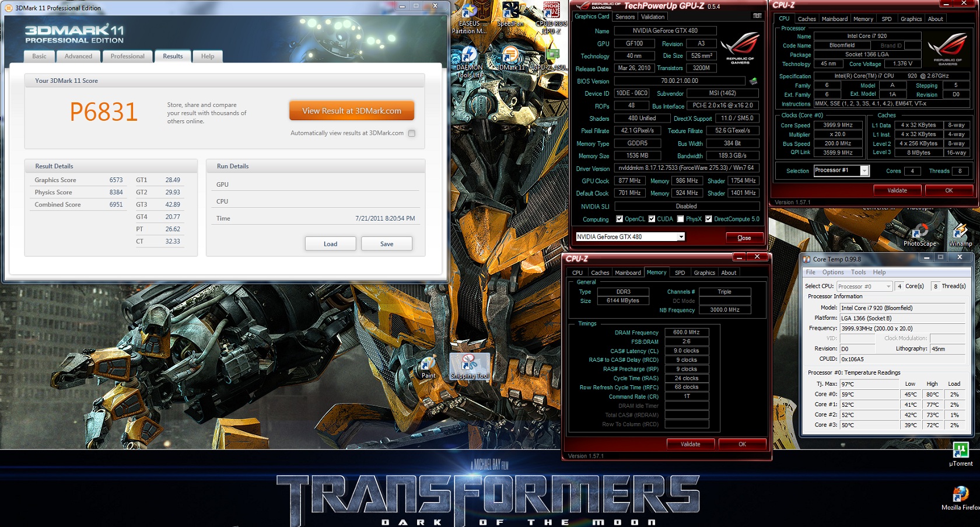980x527 pixels.
Task: Open About tab in CPU-Z processor window
Action: coord(936,19)
